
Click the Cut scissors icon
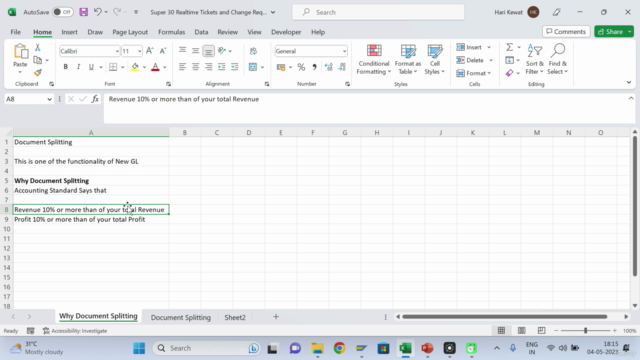(x=38, y=47)
